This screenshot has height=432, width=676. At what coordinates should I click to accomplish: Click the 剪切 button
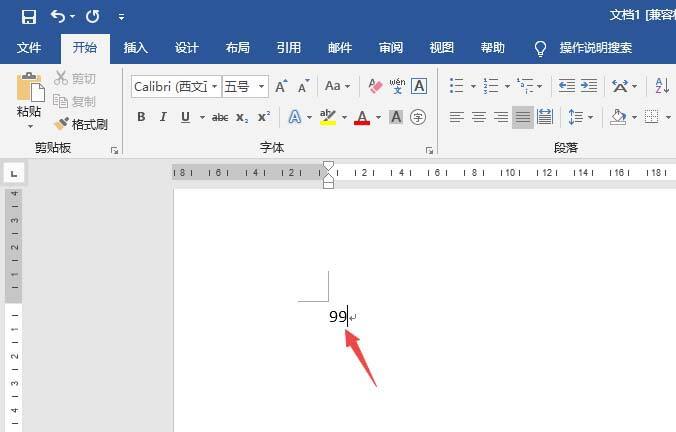pos(75,78)
